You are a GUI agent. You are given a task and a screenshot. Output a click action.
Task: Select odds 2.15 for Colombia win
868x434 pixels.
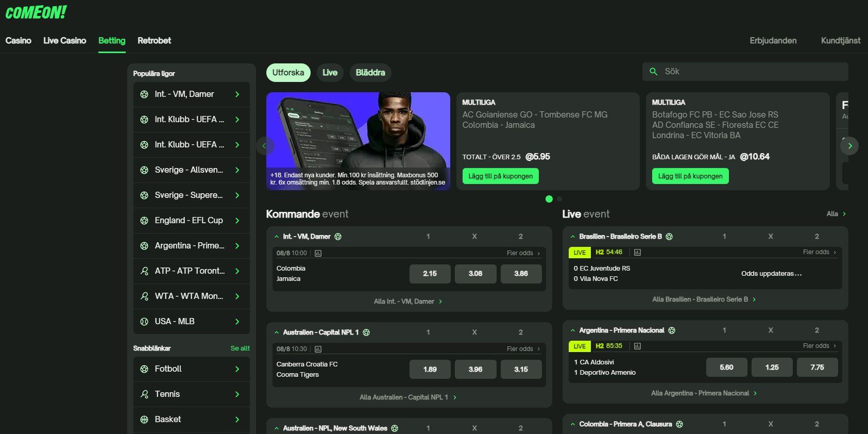coord(430,274)
